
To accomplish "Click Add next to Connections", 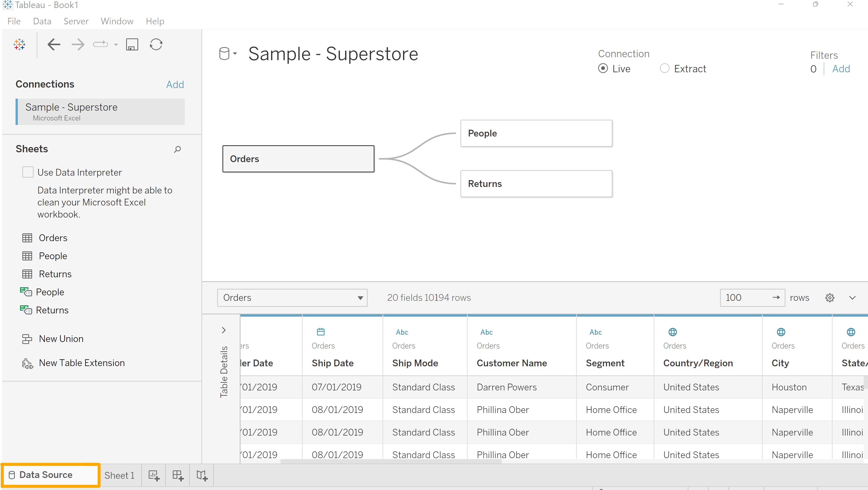I will [175, 84].
